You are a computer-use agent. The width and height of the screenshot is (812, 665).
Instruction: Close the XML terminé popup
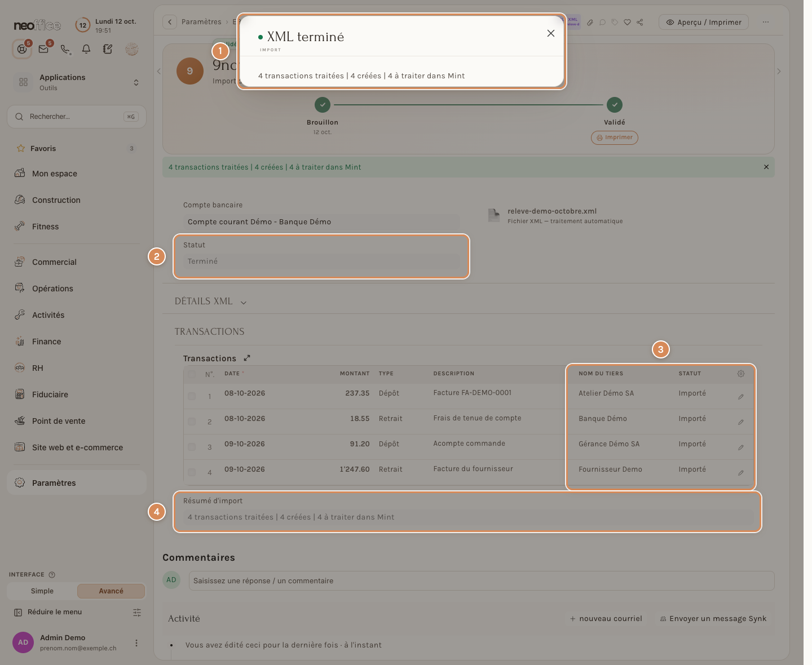point(551,33)
